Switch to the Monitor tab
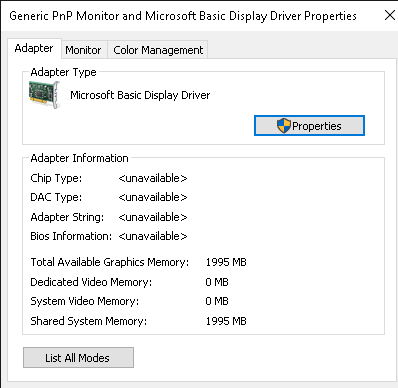Image resolution: width=398 pixels, height=388 pixels. (83, 50)
